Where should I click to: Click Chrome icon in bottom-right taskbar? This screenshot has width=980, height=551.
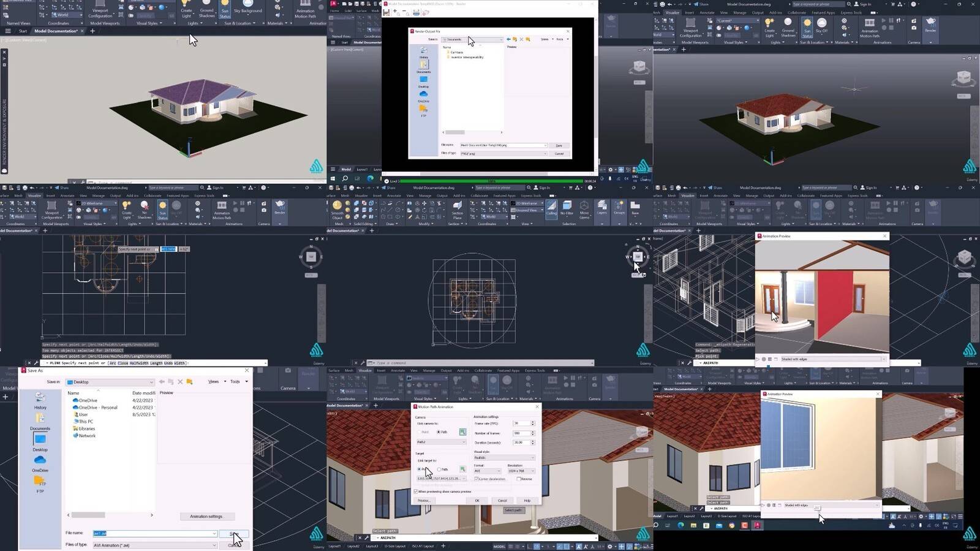pyautogui.click(x=731, y=525)
